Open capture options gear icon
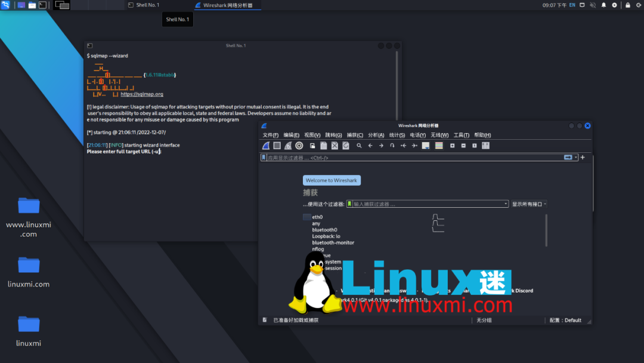The image size is (644, 363). click(299, 146)
